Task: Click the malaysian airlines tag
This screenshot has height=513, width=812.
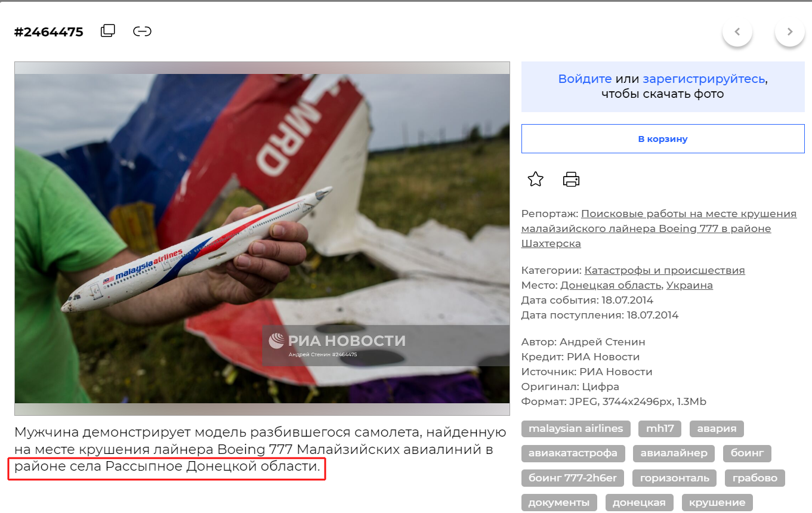Action: point(576,428)
